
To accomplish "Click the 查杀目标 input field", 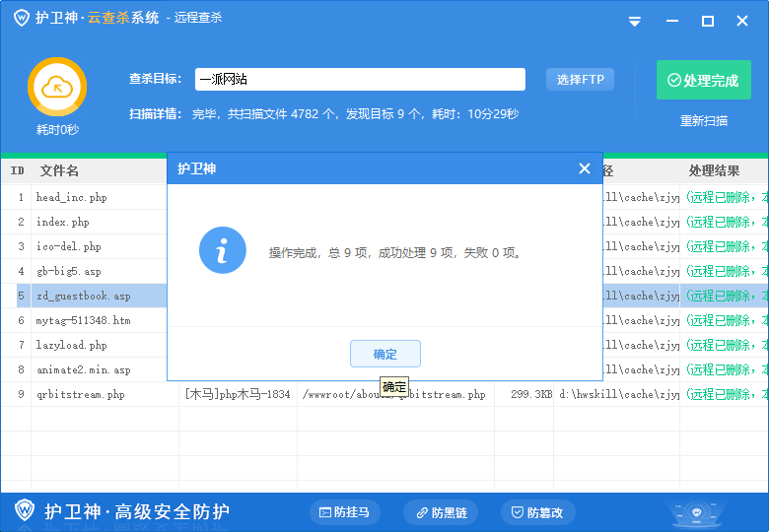I will click(x=359, y=80).
